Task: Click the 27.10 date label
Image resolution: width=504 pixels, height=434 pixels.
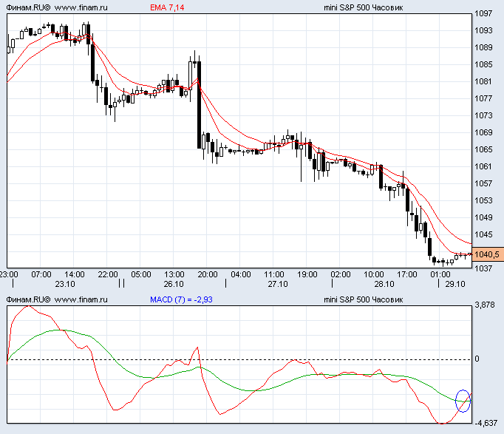Action: [278, 284]
